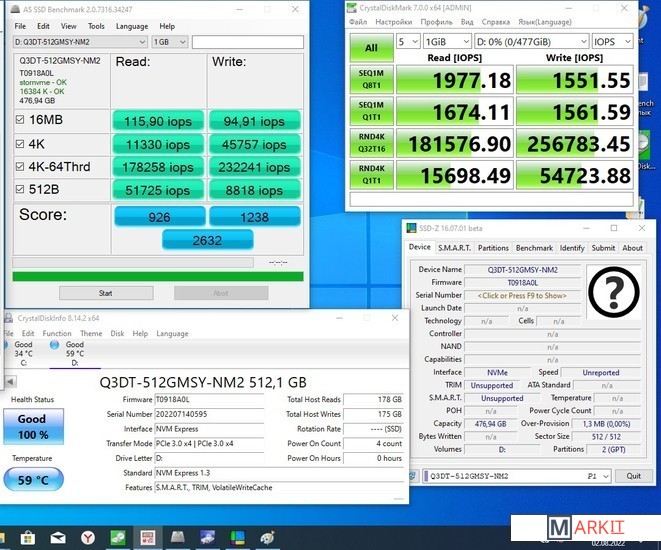Image resolution: width=661 pixels, height=550 pixels.
Task: Click the green AS SSD progress bar
Action: coord(157,276)
